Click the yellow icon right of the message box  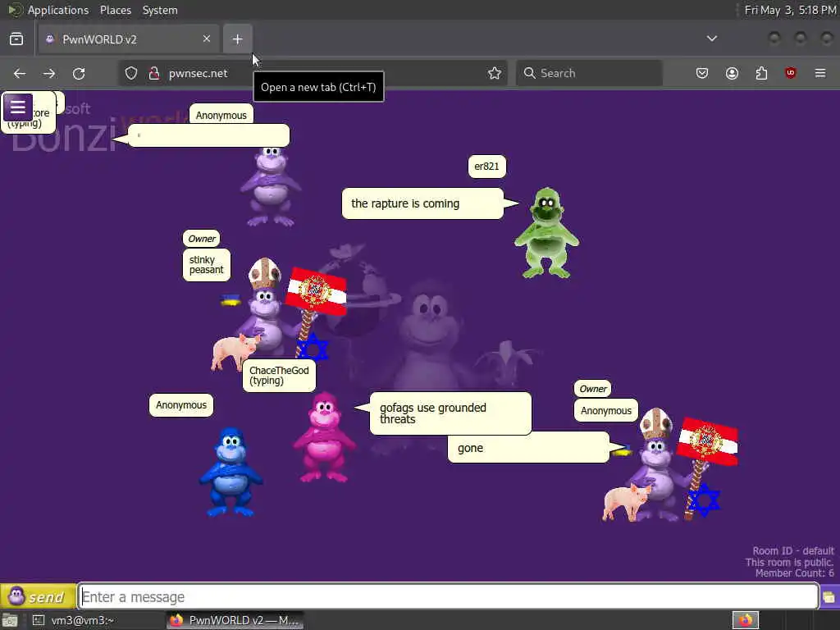(829, 597)
